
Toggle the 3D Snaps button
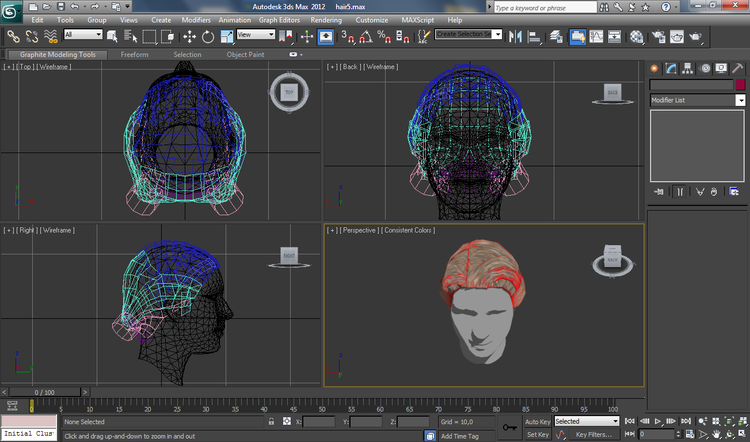tap(347, 37)
